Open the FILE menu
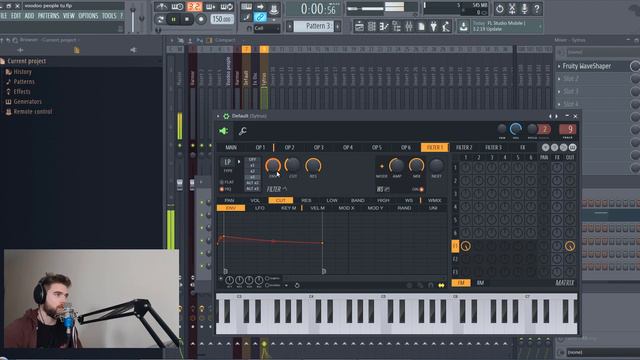Screen dimensions: 640x360 pos(3,16)
